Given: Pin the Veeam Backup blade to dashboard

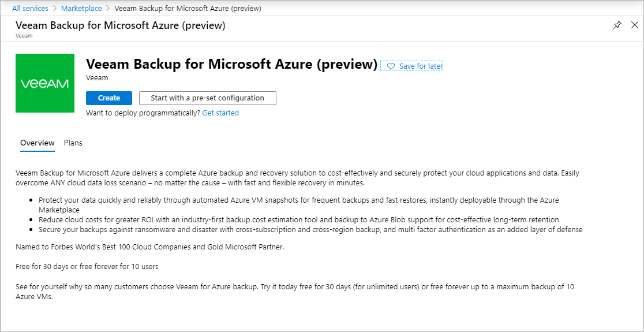Looking at the screenshot, I should [x=617, y=25].
